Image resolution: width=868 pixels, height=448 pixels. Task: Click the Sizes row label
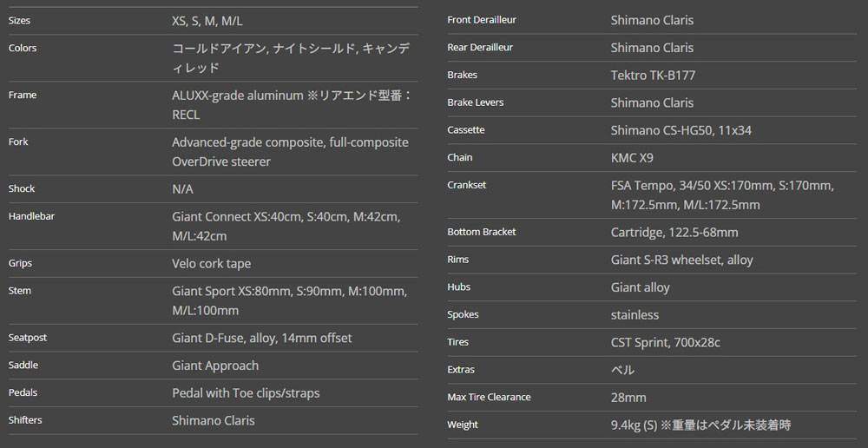click(19, 21)
